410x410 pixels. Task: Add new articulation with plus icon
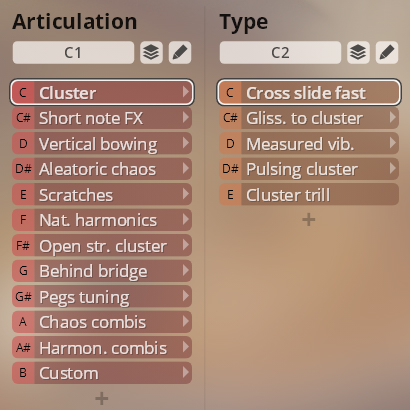(x=102, y=398)
